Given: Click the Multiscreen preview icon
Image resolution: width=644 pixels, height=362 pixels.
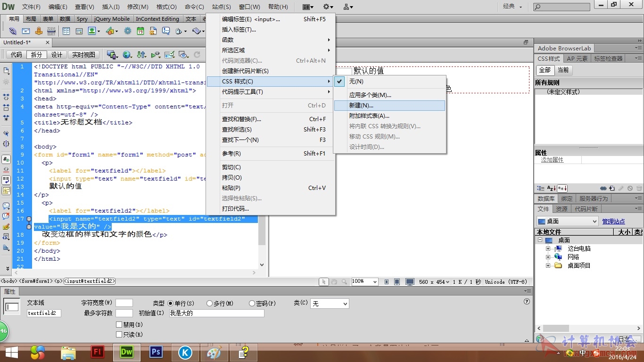Looking at the screenshot, I should [112, 55].
